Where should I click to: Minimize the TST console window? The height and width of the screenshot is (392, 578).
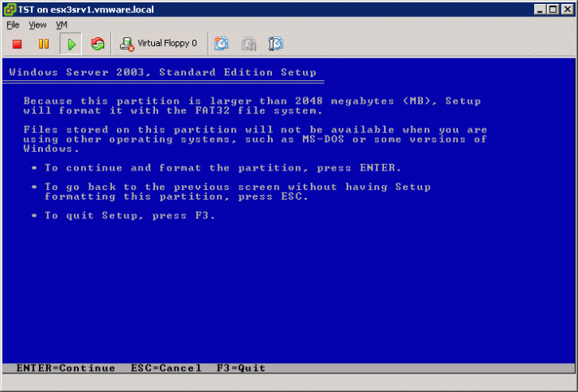click(x=540, y=9)
